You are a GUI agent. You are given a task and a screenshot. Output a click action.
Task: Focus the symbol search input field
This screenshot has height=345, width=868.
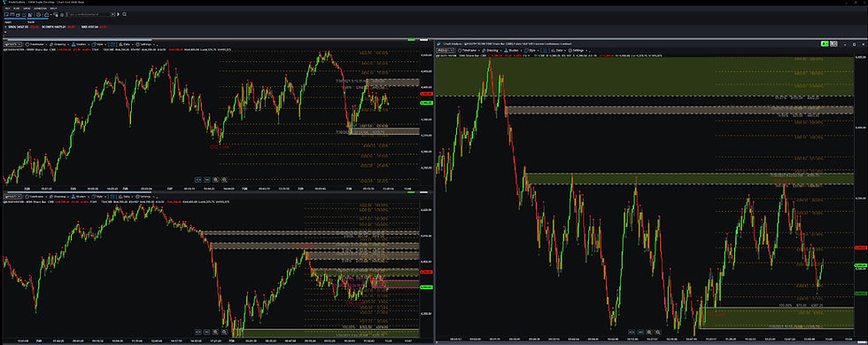pyautogui.click(x=90, y=14)
